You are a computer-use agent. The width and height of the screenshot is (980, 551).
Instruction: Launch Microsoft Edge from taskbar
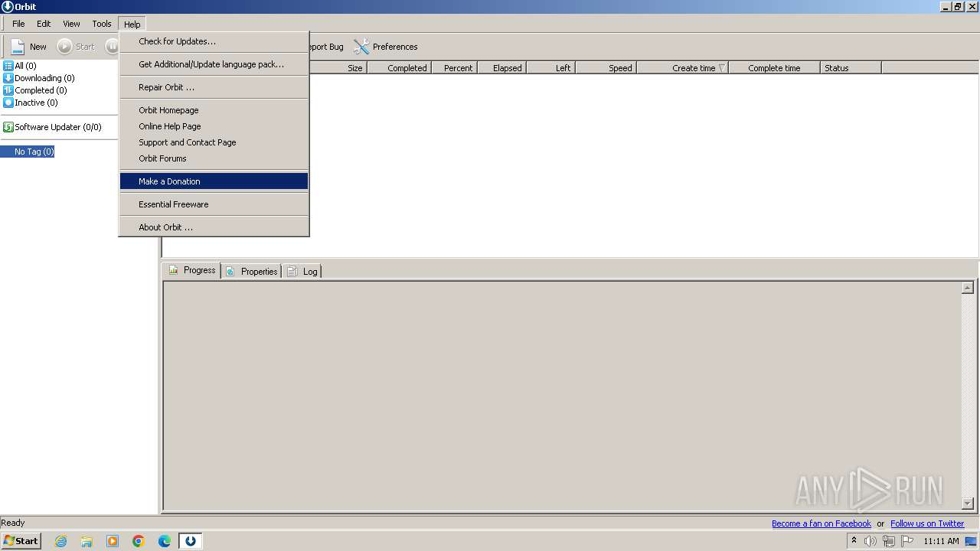click(x=165, y=541)
